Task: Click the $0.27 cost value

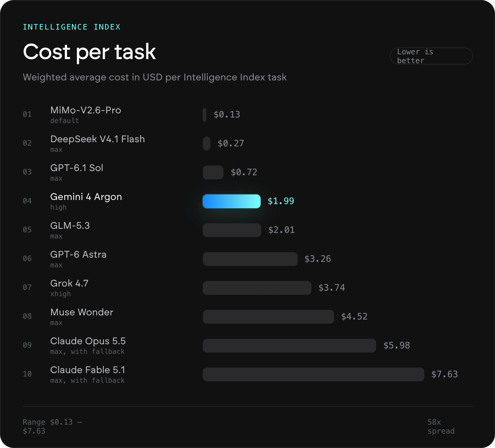Action: [x=231, y=143]
